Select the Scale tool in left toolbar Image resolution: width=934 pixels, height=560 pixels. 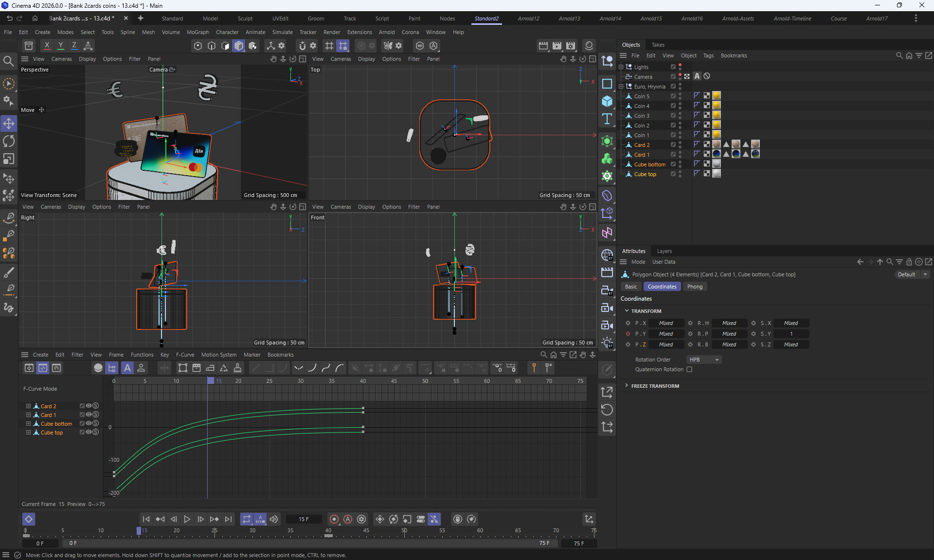tap(9, 159)
